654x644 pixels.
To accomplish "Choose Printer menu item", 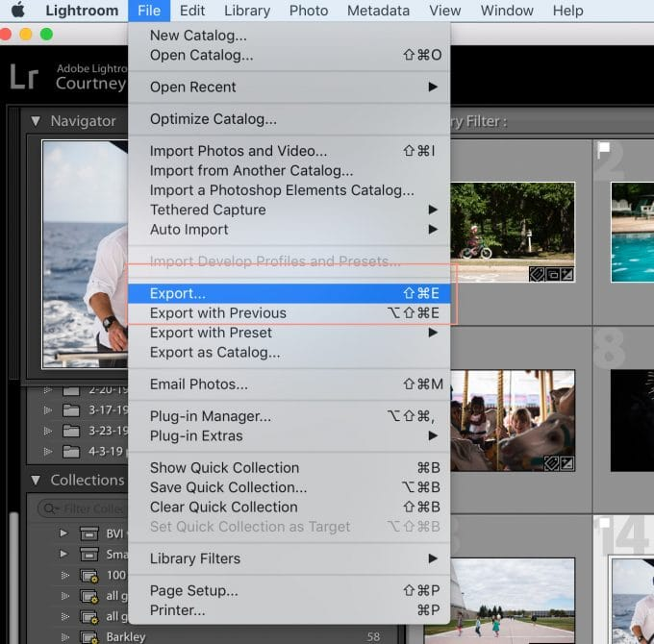I will coord(289,610).
